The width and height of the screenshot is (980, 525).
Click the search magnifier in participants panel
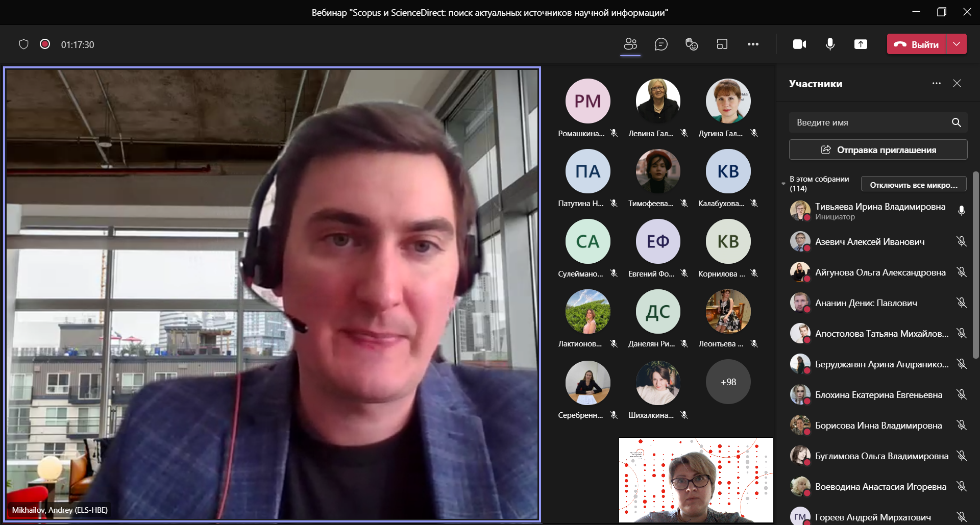pyautogui.click(x=956, y=122)
